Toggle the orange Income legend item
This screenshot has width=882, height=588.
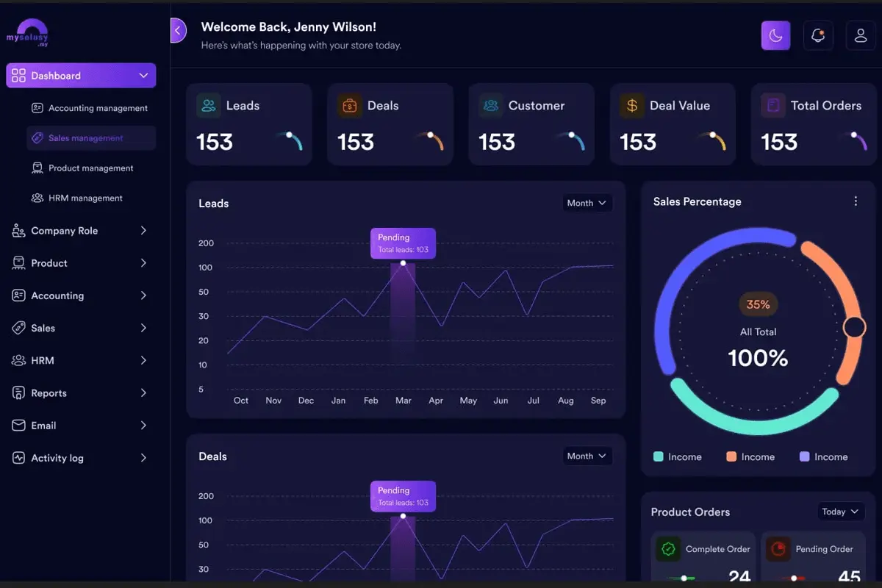pyautogui.click(x=750, y=456)
